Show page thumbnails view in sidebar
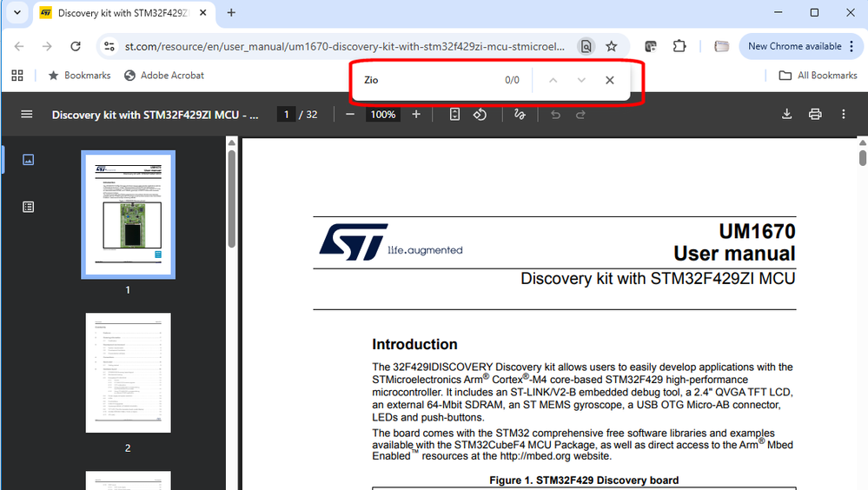 28,160
